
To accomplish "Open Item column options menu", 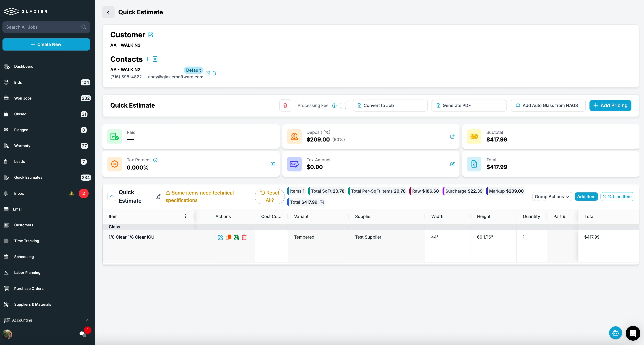I will point(185,216).
